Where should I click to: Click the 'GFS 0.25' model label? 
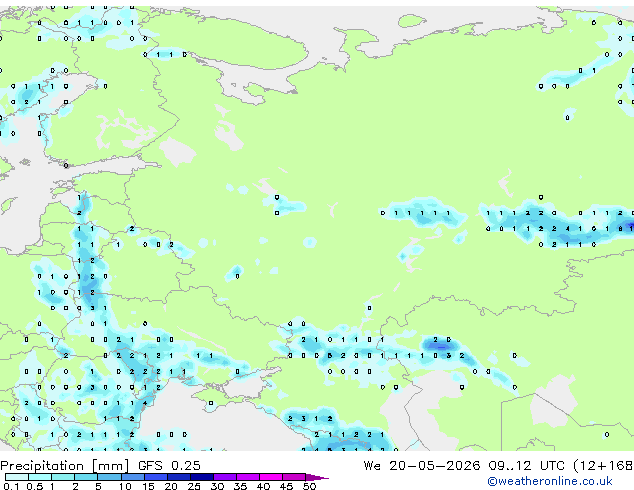tap(169, 466)
